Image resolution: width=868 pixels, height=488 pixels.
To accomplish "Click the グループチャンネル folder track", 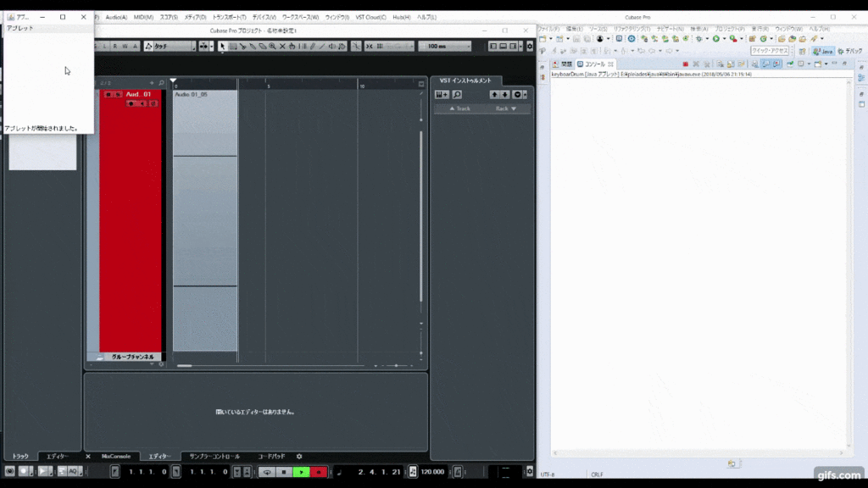I will (125, 357).
